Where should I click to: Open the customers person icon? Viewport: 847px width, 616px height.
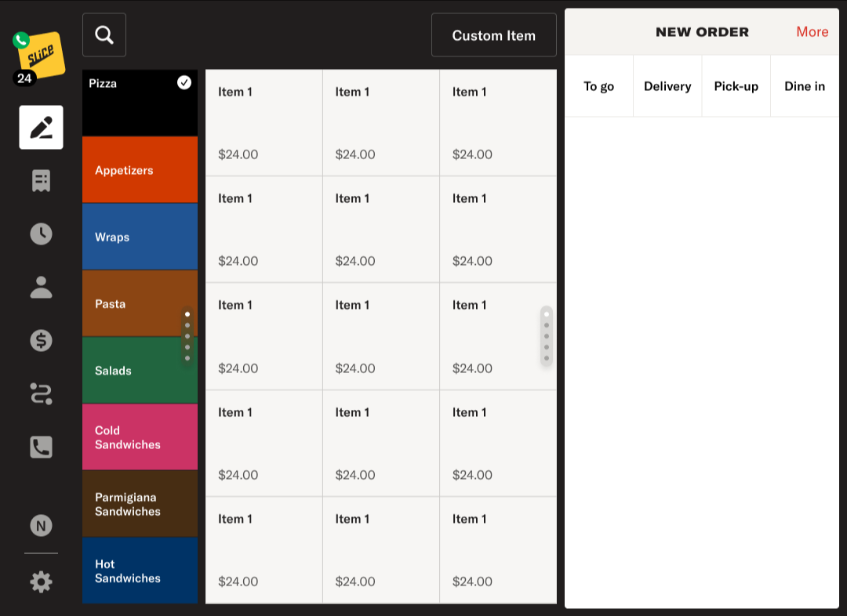(x=41, y=287)
